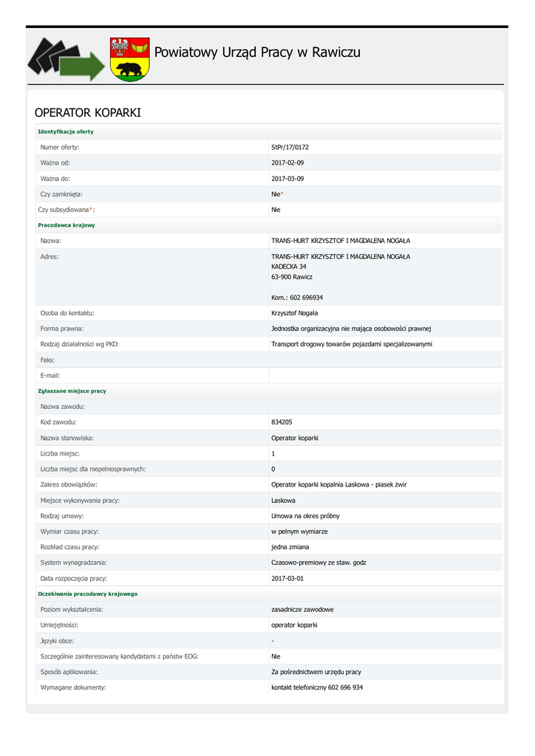Screen dimensions: 535x756
Task: Click the orange asterisk next to Nie
Action: pyautogui.click(x=282, y=194)
